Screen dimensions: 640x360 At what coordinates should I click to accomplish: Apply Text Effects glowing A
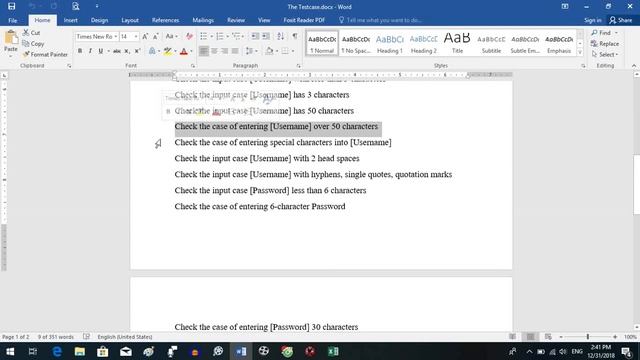(152, 51)
